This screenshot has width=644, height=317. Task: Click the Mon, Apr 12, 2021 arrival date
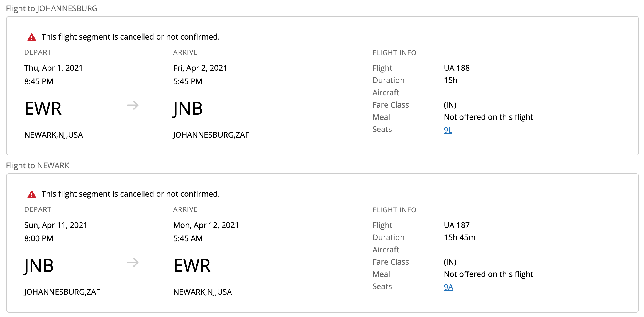pos(206,225)
